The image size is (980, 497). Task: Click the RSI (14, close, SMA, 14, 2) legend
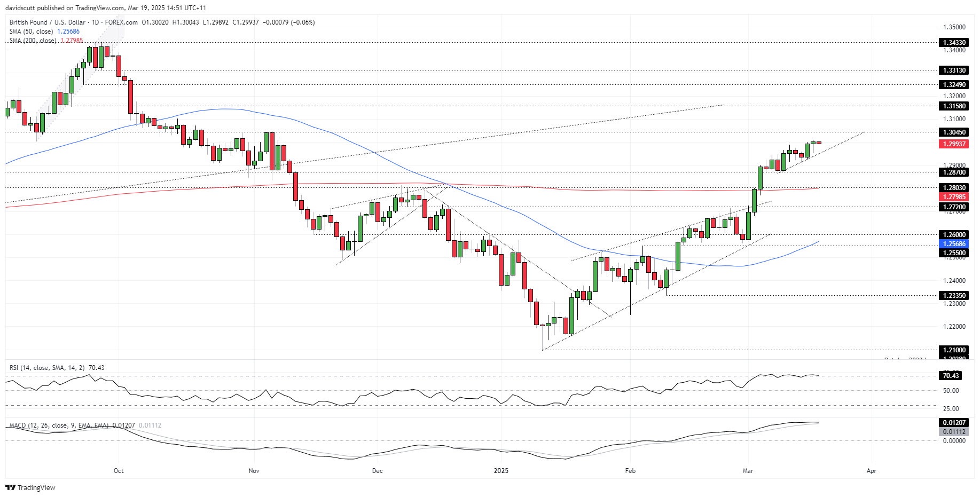[47, 368]
